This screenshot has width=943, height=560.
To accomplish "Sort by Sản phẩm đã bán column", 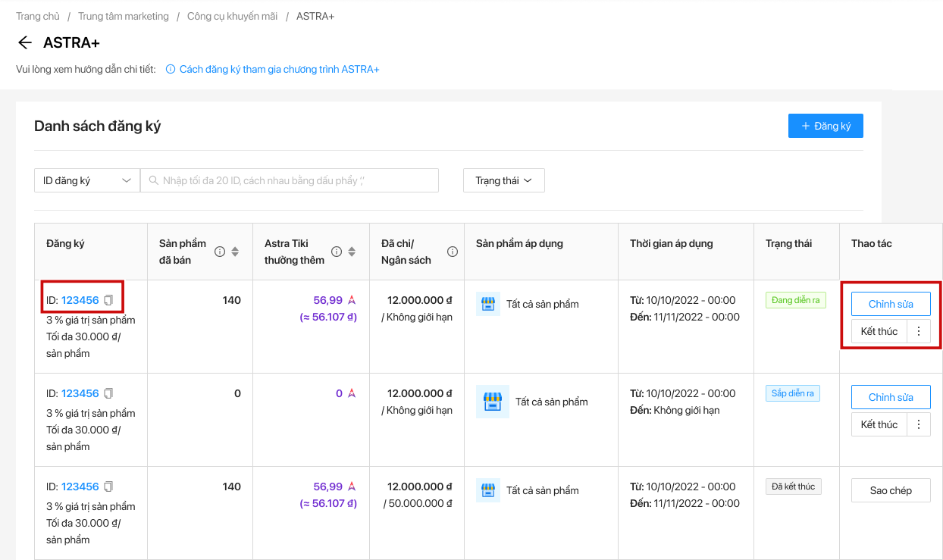I will coord(235,252).
